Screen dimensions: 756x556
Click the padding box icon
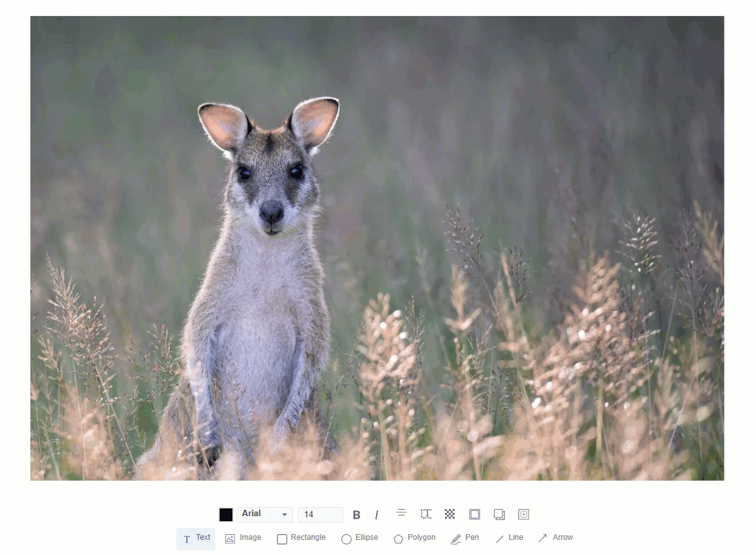524,514
